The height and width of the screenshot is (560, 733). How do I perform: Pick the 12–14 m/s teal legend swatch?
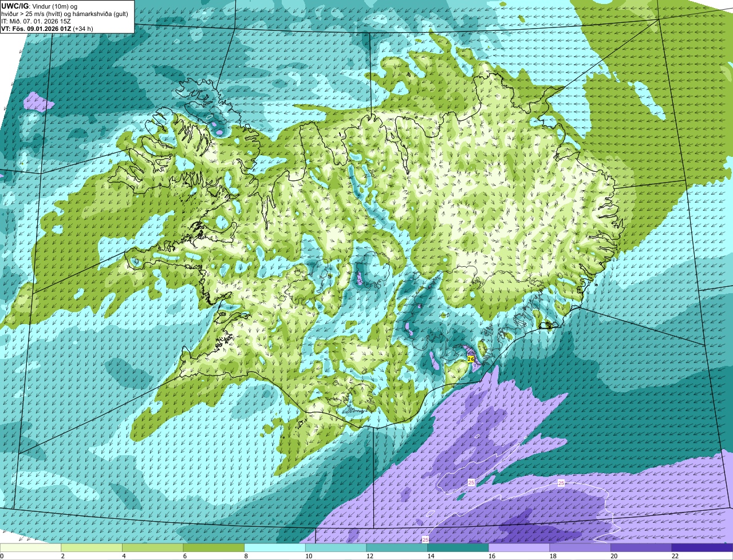pos(397,547)
